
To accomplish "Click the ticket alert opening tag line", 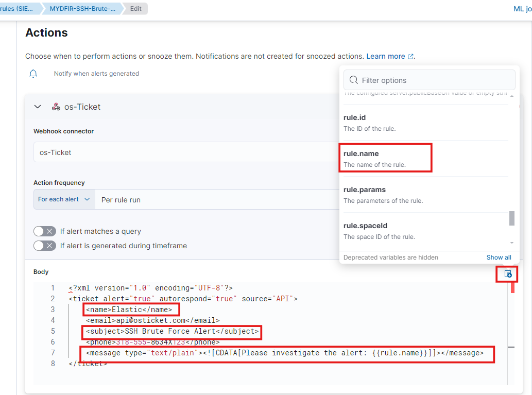I will pyautogui.click(x=183, y=299).
